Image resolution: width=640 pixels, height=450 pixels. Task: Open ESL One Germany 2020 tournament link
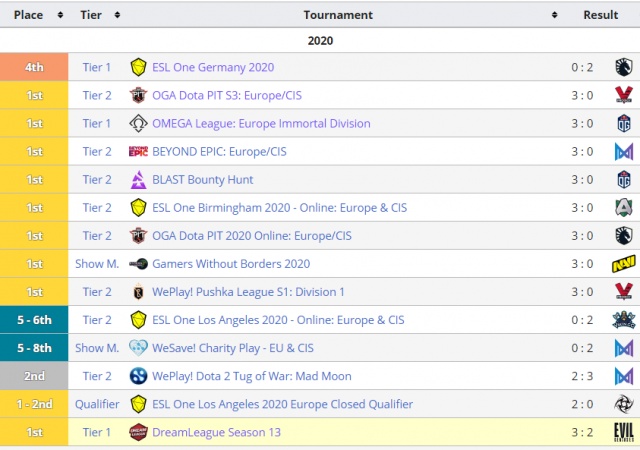click(212, 68)
